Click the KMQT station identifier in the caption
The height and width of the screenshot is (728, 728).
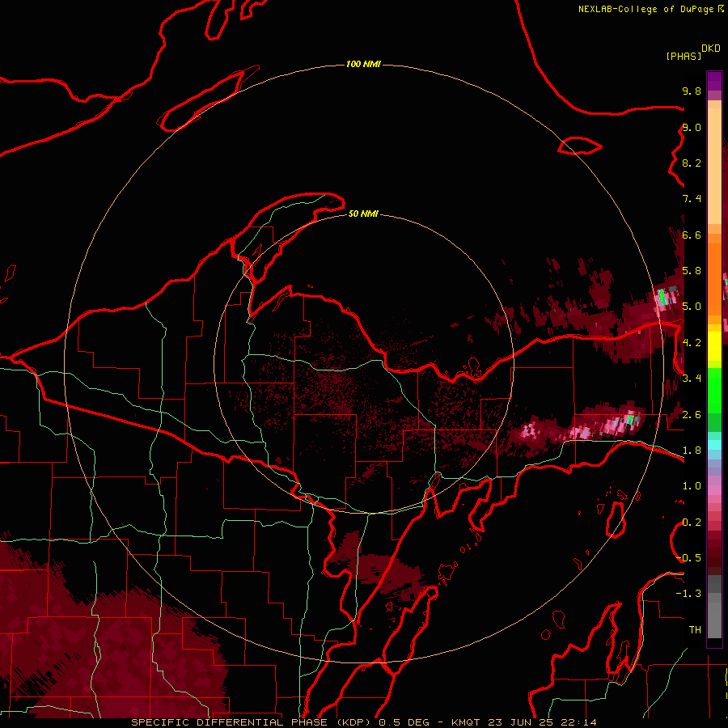click(466, 722)
